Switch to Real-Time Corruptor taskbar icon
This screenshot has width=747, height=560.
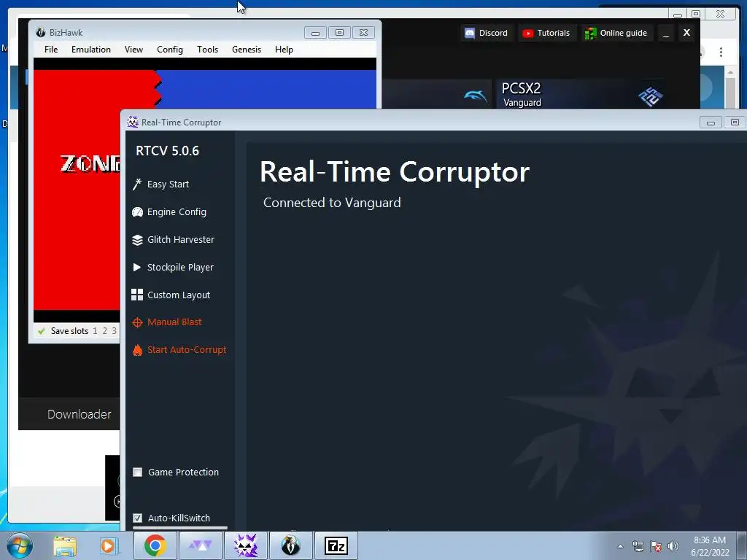click(246, 545)
